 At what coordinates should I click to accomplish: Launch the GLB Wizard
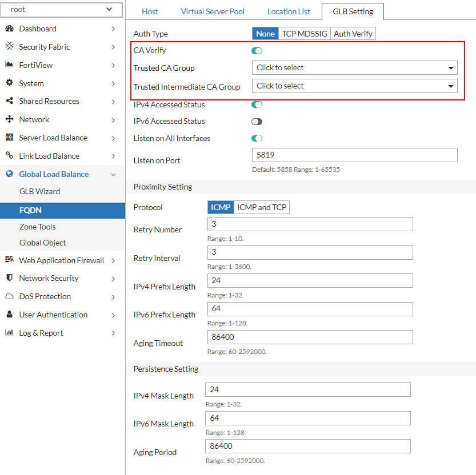41,191
